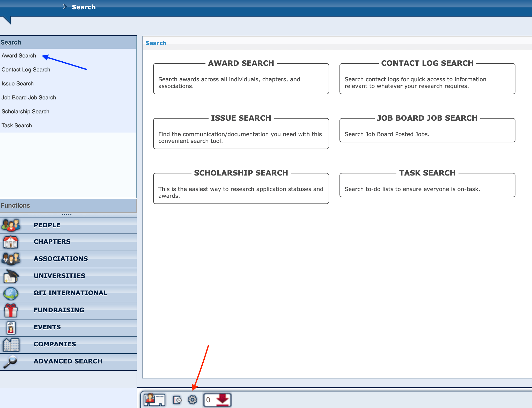Open the Contact Log Search card

[x=427, y=79]
